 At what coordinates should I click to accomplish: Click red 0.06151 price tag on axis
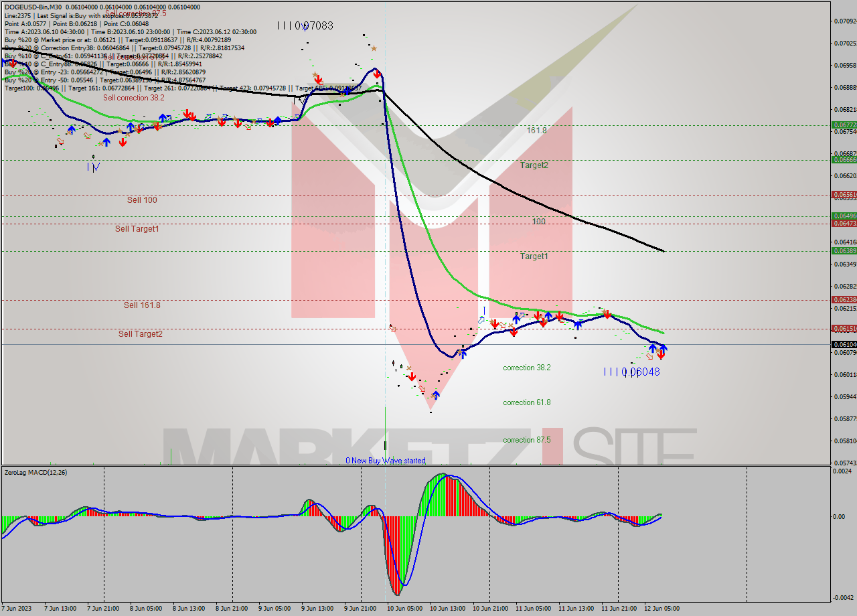[844, 329]
